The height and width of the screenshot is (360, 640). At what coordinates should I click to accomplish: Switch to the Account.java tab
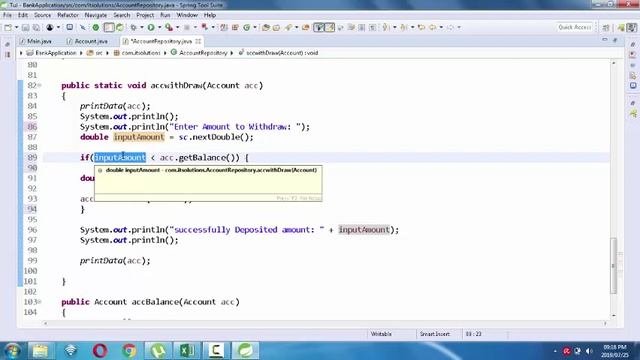click(x=91, y=41)
